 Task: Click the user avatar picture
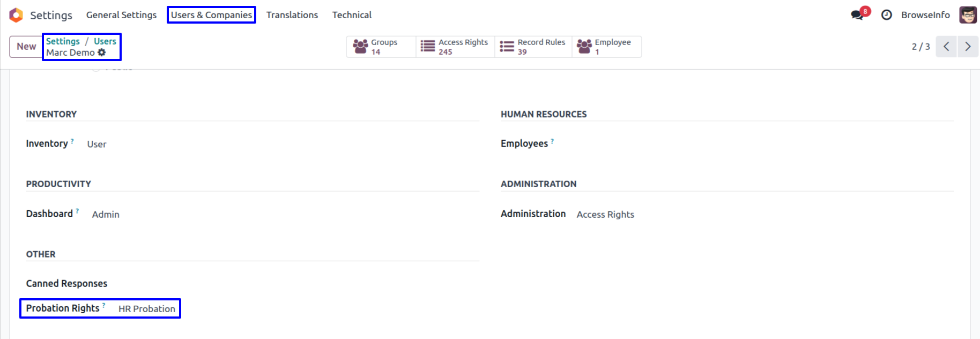(968, 15)
